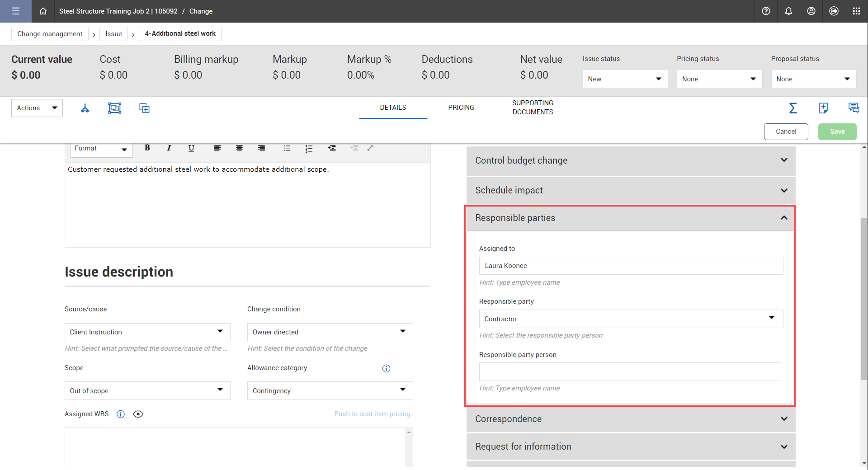868x470 pixels.
Task: Go to the home icon
Action: pos(43,11)
